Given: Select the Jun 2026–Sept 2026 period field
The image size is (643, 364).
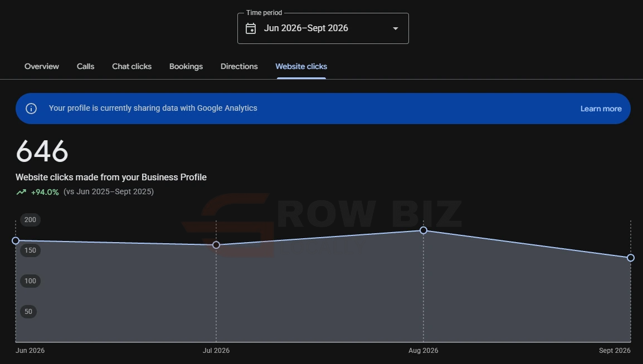Looking at the screenshot, I should (x=323, y=28).
